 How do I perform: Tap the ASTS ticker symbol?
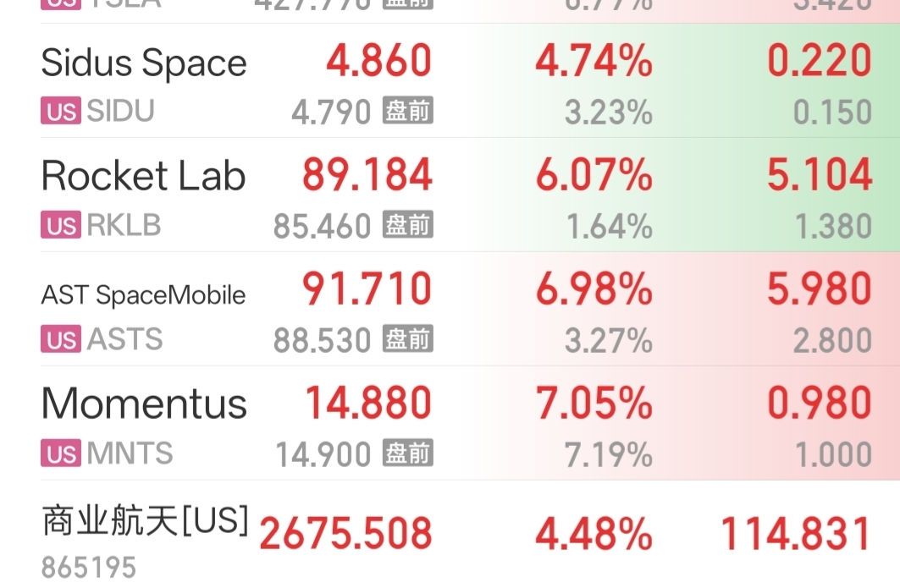[x=124, y=340]
